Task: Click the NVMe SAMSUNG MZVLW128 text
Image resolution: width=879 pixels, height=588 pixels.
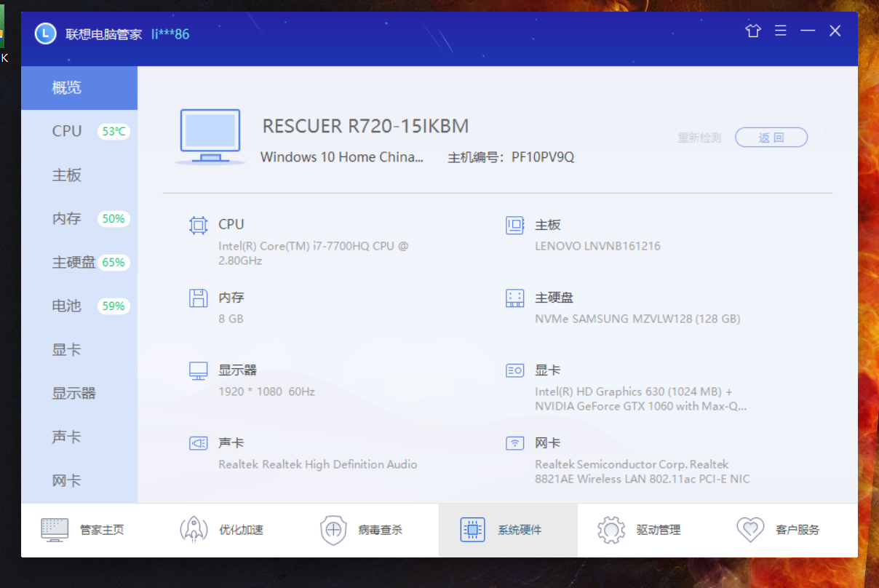Action: pos(637,319)
